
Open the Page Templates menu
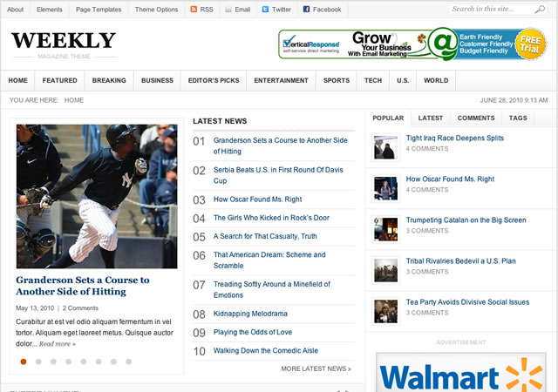tap(99, 10)
